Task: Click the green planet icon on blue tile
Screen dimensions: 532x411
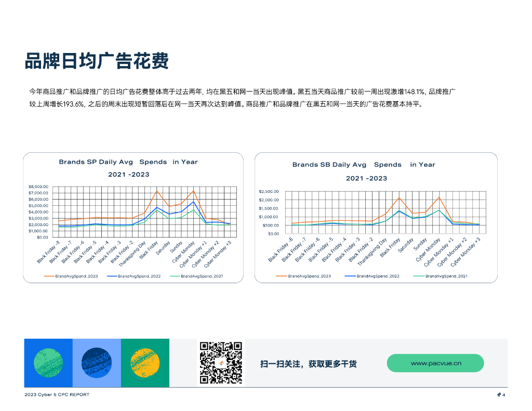Action: tap(48, 363)
